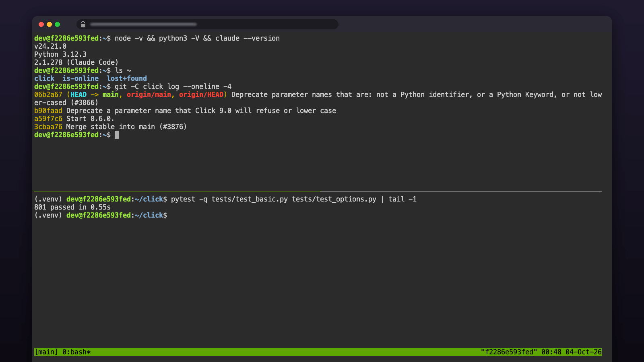
Task: Click the "git -C click log --oneline -4" command
Action: coord(173,86)
